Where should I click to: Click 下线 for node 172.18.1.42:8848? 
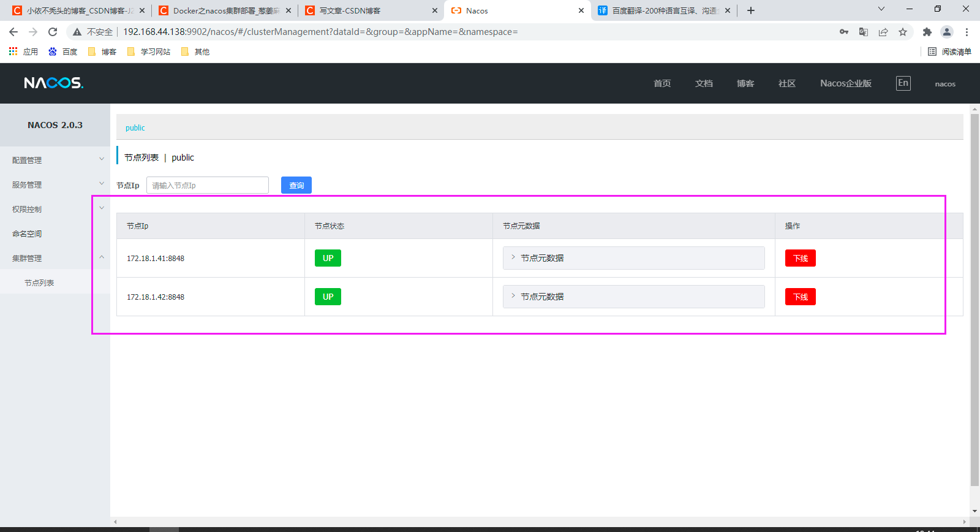click(801, 297)
